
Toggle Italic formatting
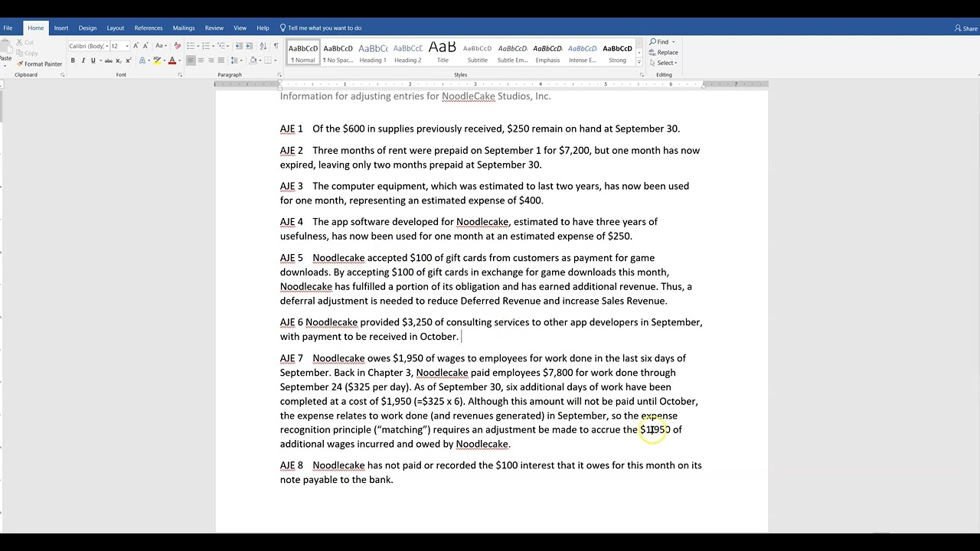pyautogui.click(x=83, y=60)
